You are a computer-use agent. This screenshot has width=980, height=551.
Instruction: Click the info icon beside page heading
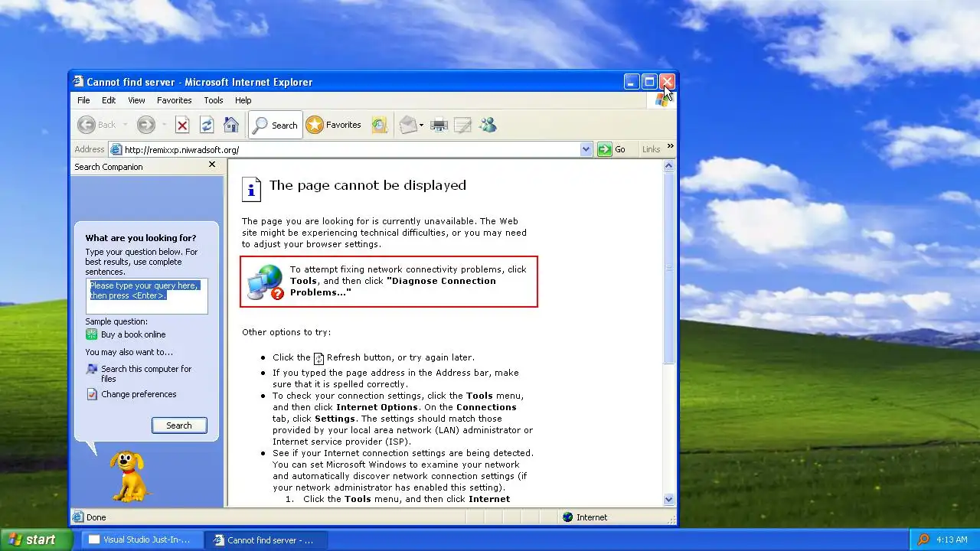(251, 188)
